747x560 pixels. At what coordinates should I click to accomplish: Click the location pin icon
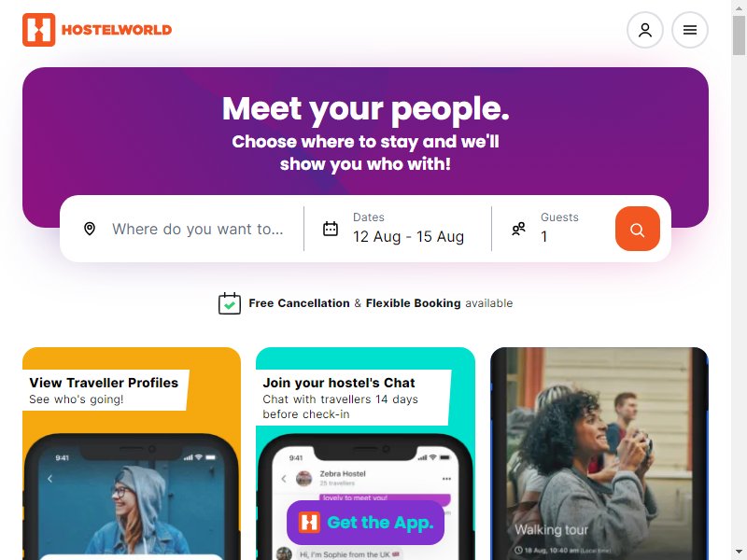(x=90, y=229)
